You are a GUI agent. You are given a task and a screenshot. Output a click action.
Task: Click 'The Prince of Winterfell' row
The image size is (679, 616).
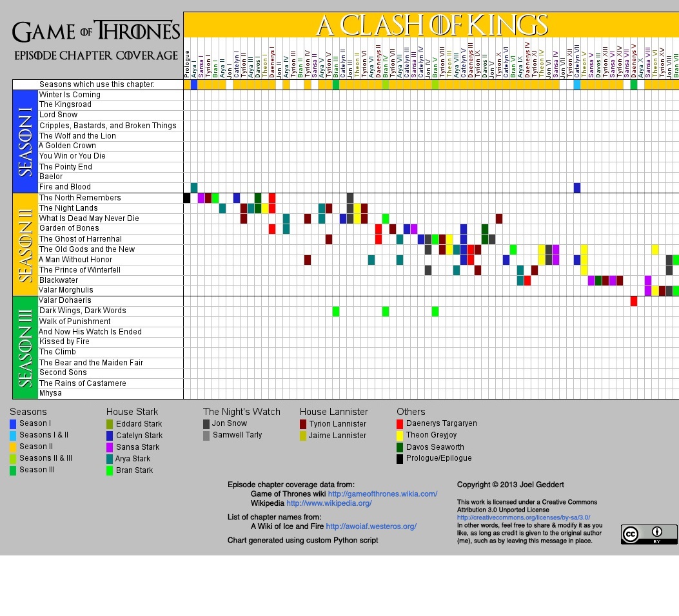tap(80, 270)
